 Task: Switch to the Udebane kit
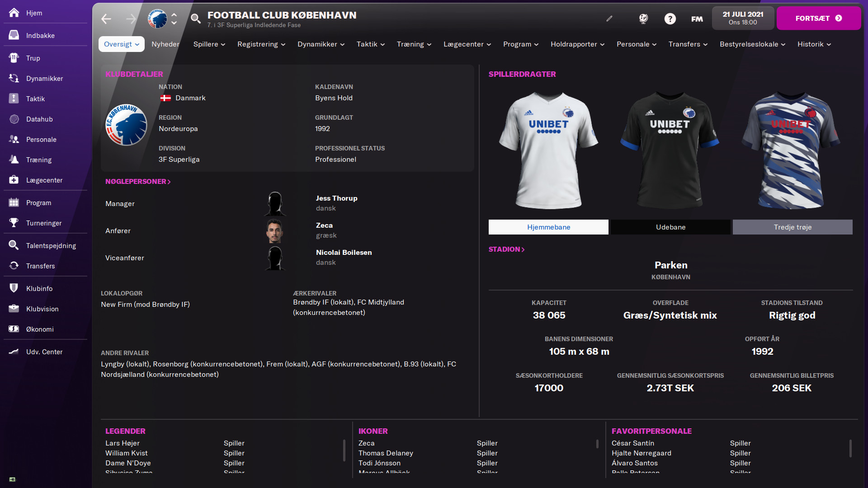coord(670,227)
